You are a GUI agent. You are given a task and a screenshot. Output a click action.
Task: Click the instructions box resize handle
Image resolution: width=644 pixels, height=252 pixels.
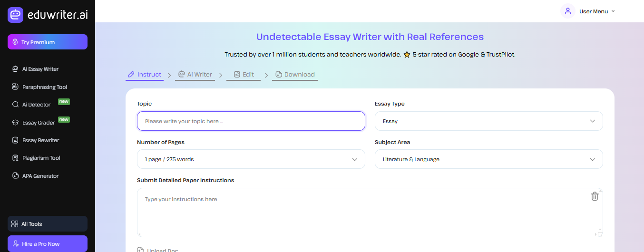(x=600, y=234)
